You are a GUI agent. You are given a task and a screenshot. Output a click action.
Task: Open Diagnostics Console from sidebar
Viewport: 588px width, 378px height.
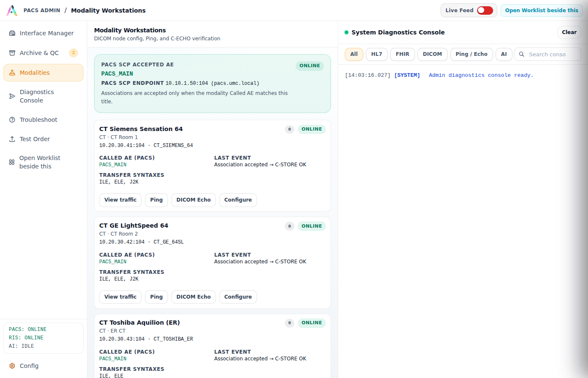43,96
